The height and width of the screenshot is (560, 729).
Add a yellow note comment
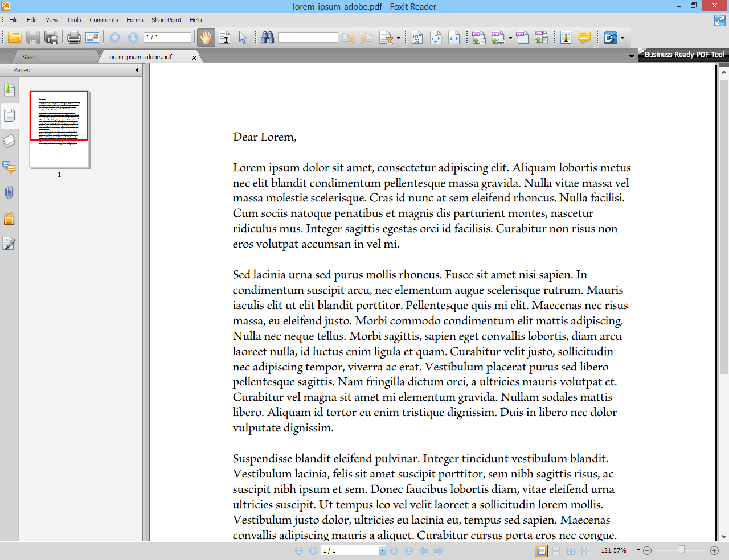coord(584,38)
